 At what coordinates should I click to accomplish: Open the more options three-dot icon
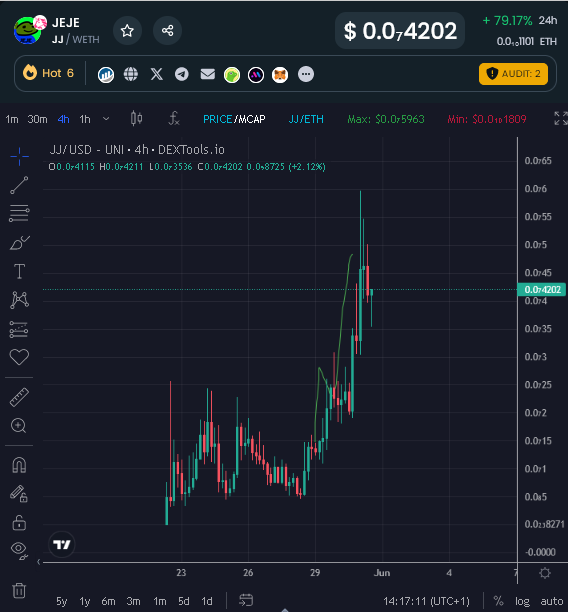(306, 74)
